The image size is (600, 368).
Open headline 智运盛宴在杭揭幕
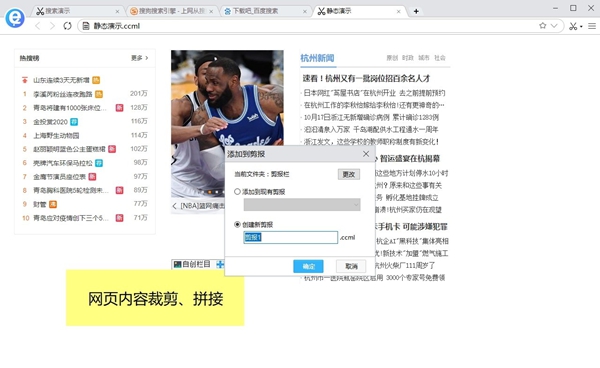tap(409, 159)
